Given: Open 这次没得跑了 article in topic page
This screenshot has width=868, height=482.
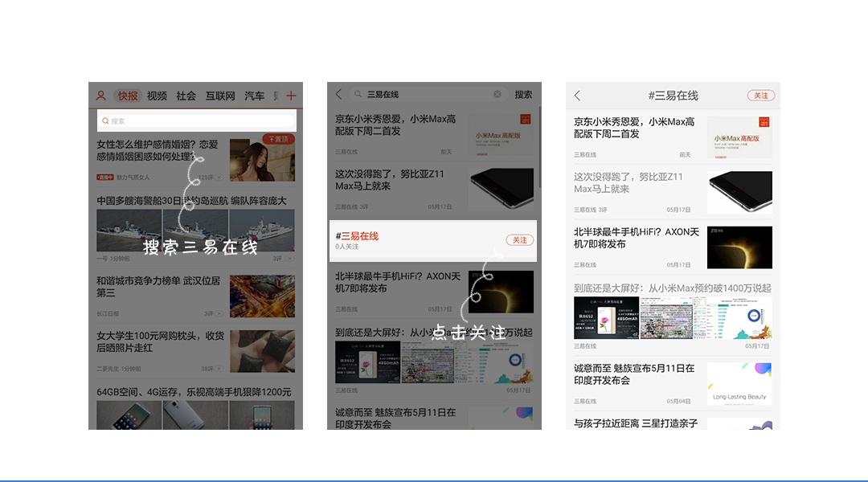Looking at the screenshot, I should 628,182.
